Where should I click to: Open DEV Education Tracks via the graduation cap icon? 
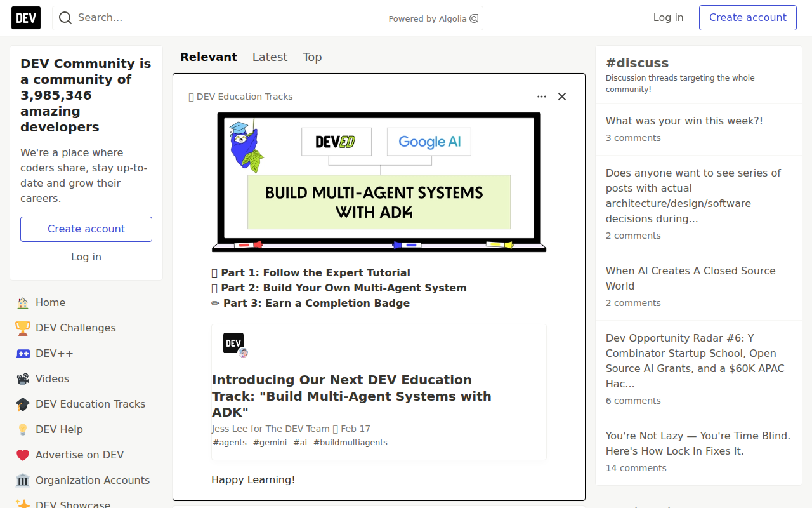[x=23, y=404]
